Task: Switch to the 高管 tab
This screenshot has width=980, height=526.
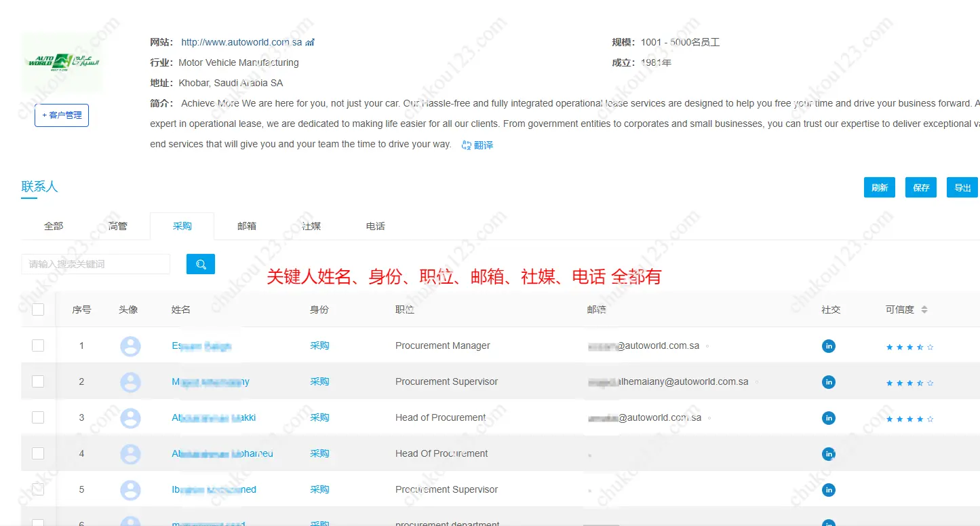Action: click(x=117, y=226)
